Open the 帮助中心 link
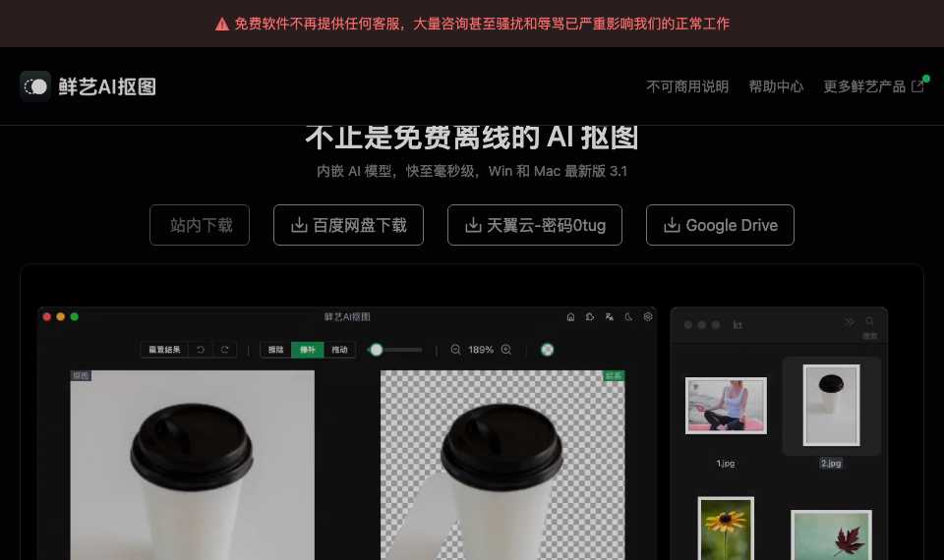 click(x=776, y=86)
